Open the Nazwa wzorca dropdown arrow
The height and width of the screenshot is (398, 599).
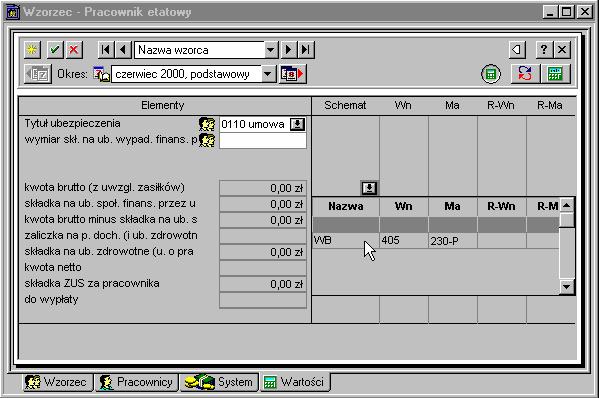point(270,50)
